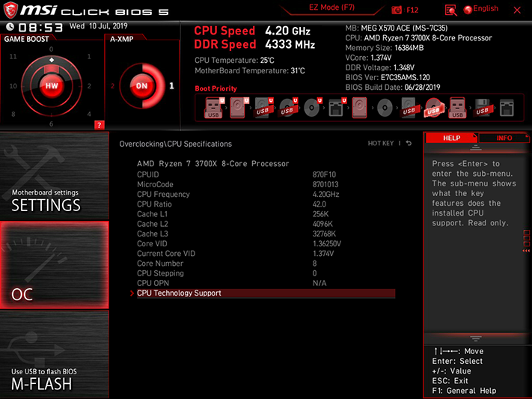Select the UEFI network boot device

[337, 108]
